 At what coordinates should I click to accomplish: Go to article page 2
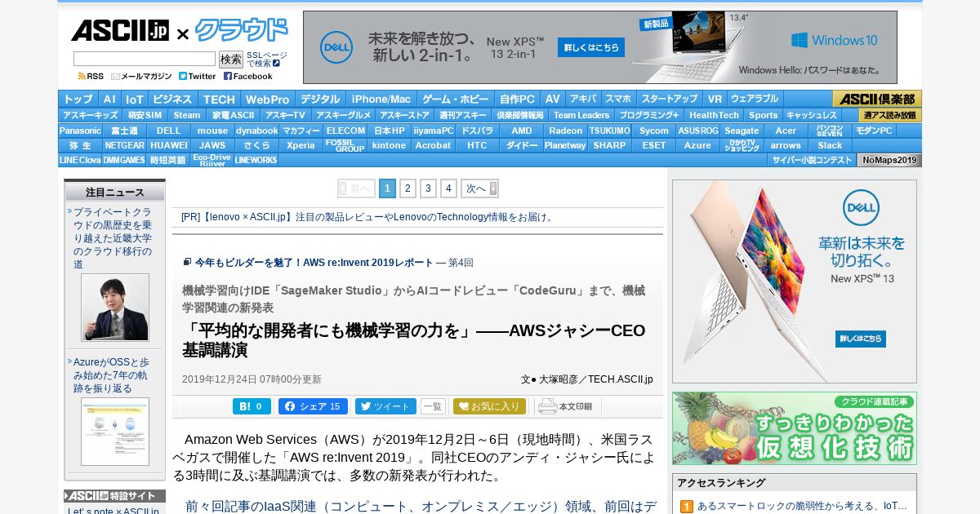point(408,188)
